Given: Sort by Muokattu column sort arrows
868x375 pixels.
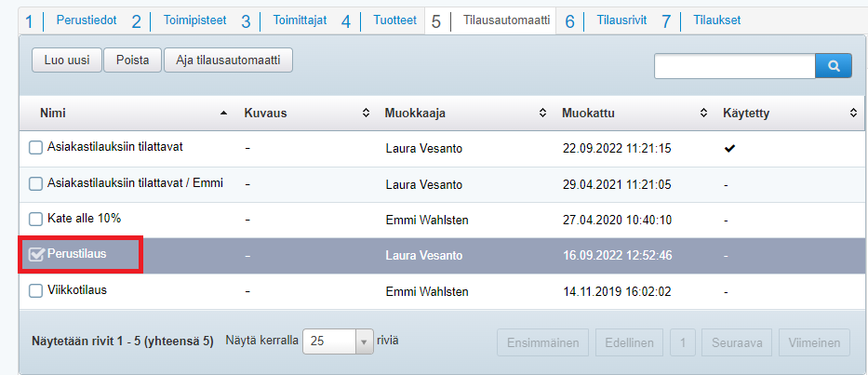Looking at the screenshot, I should click(703, 113).
